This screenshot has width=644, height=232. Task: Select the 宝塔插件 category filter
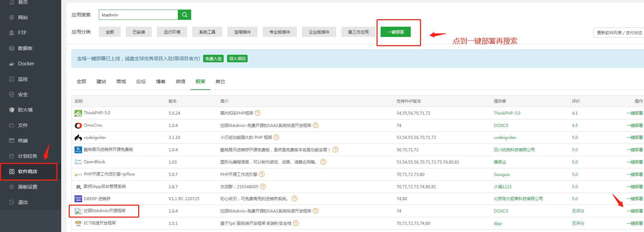pos(242,32)
